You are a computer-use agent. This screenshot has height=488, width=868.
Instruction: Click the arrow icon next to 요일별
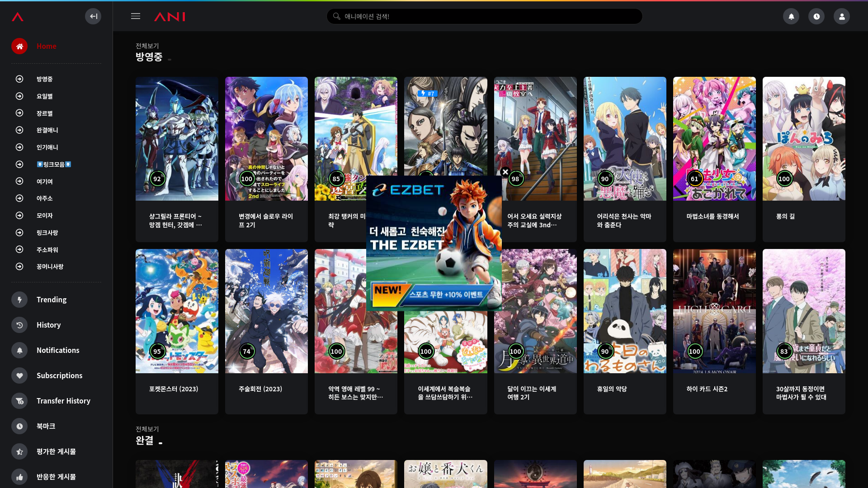19,96
